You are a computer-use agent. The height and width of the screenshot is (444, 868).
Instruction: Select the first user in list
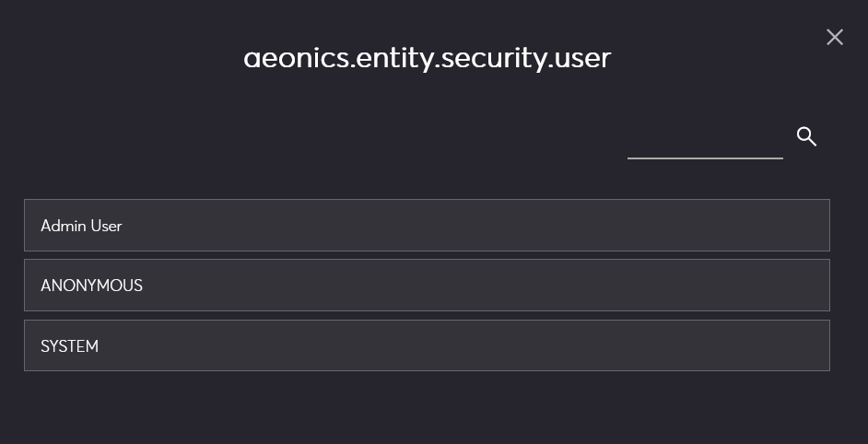tap(427, 225)
